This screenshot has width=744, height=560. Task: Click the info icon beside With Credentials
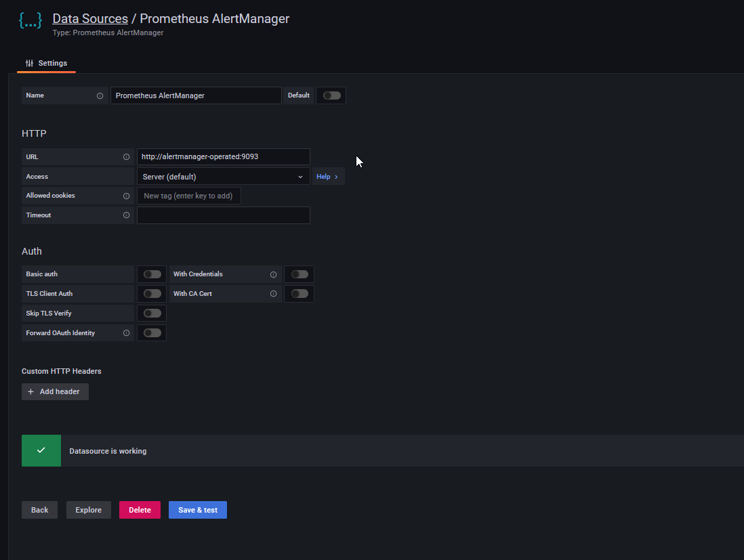click(273, 274)
